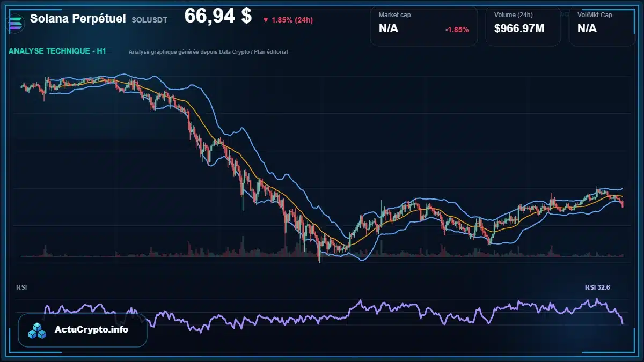Click the ActuCrypto cube logo icon

pyautogui.click(x=38, y=330)
